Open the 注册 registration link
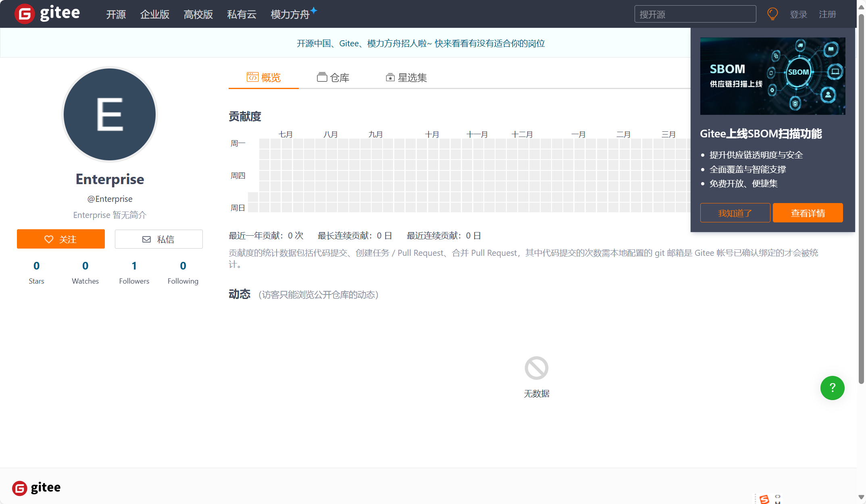 (827, 14)
